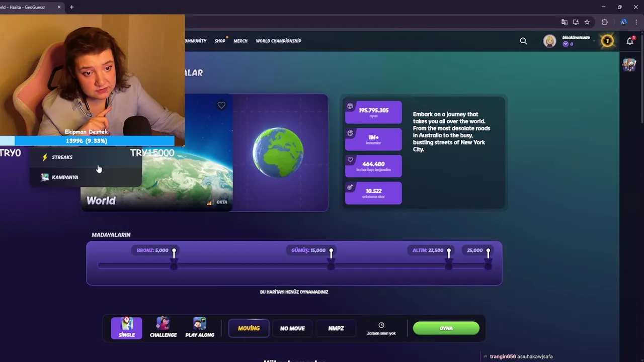Viewport: 644px width, 362px height.
Task: Click the 464.480 likes stat
Action: click(x=373, y=166)
